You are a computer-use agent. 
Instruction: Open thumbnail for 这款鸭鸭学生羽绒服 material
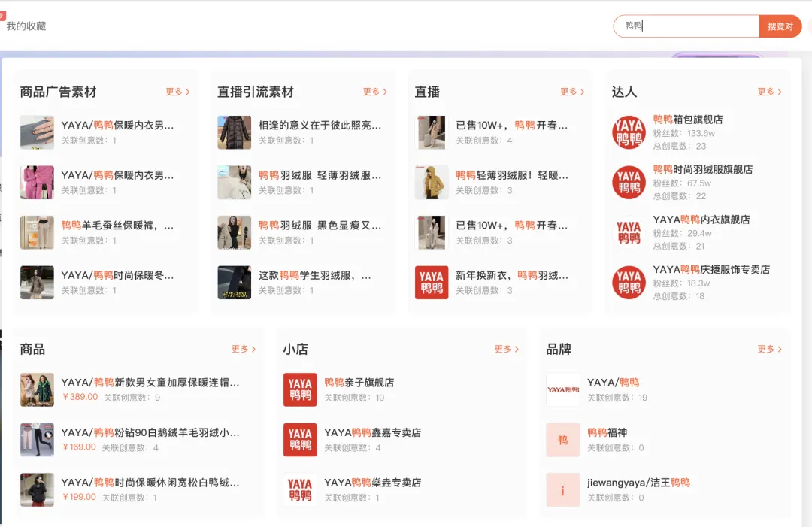coord(234,283)
